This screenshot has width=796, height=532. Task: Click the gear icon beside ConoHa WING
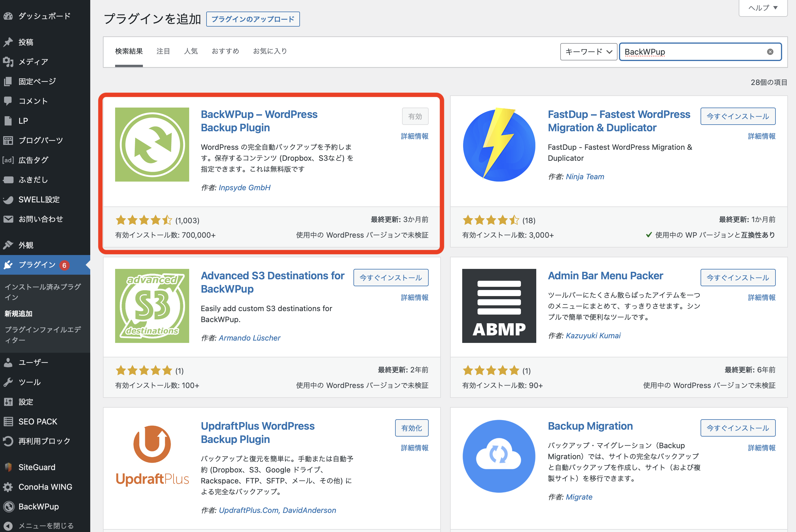(8, 487)
